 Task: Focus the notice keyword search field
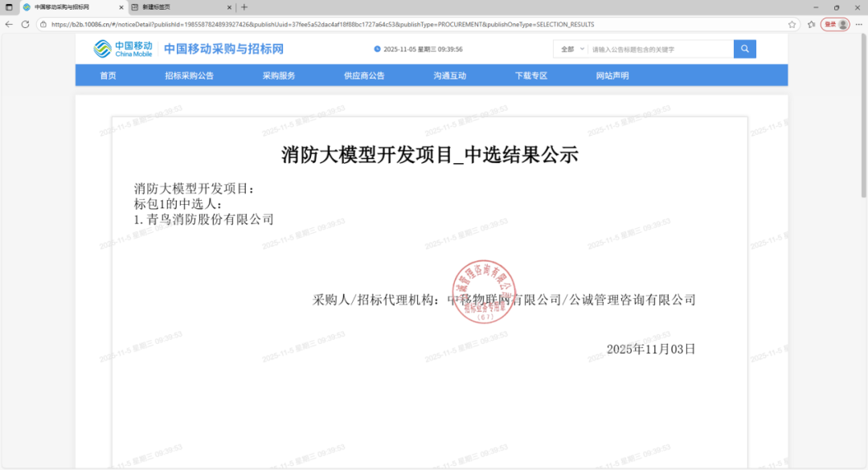pos(661,49)
